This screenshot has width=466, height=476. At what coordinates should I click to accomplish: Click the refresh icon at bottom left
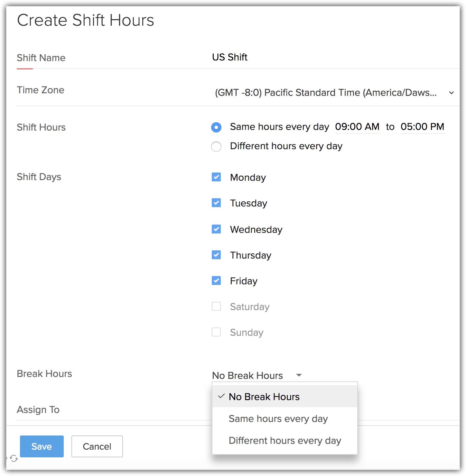(14, 458)
